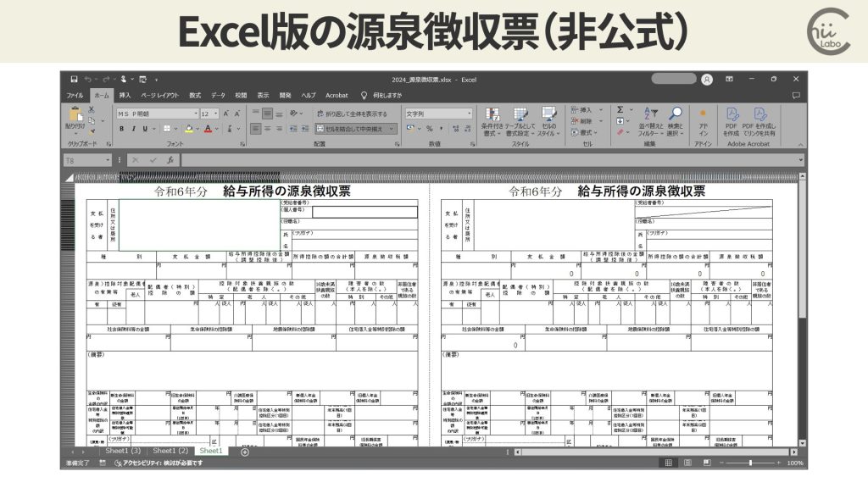Open the ファイル menu tab

(75, 95)
